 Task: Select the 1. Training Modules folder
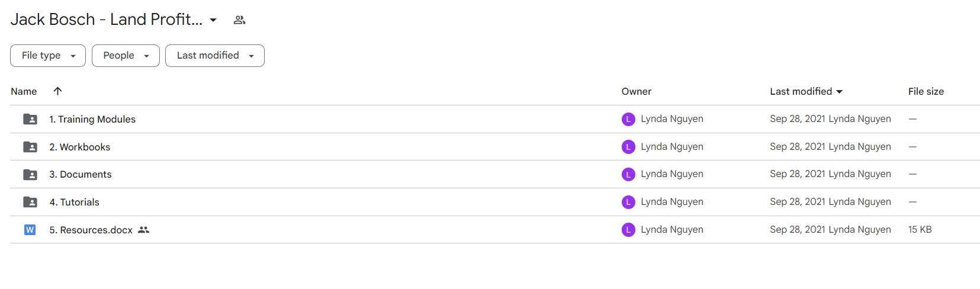pos(495,119)
